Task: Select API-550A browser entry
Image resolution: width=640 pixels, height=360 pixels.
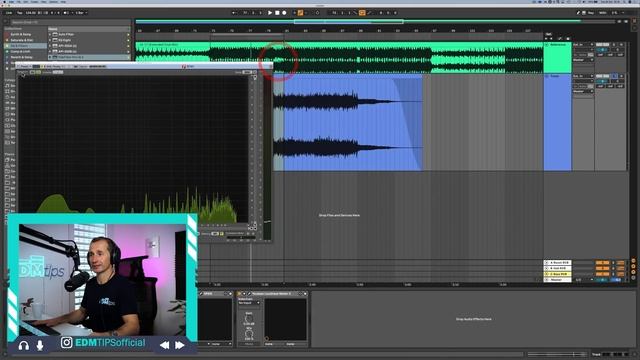Action: [x=67, y=46]
